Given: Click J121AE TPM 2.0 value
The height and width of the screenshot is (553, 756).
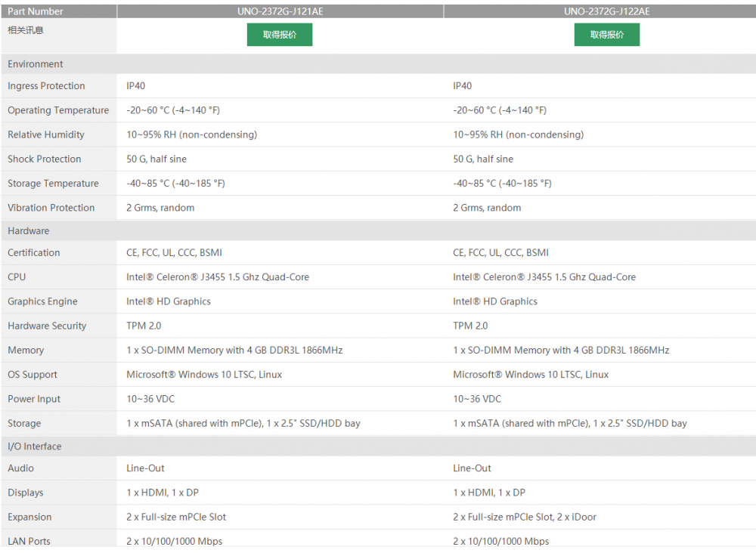Looking at the screenshot, I should pos(144,326).
